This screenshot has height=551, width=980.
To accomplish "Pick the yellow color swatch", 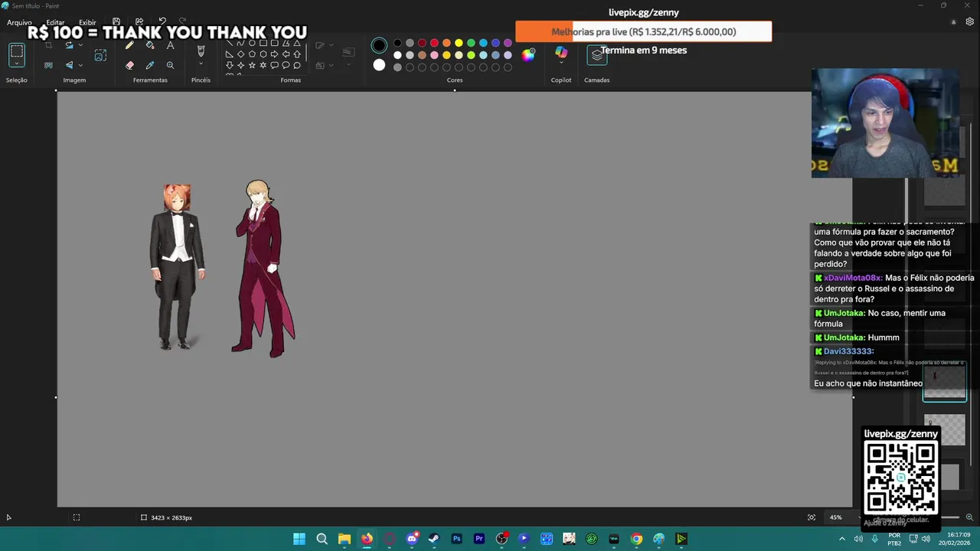I will [459, 43].
